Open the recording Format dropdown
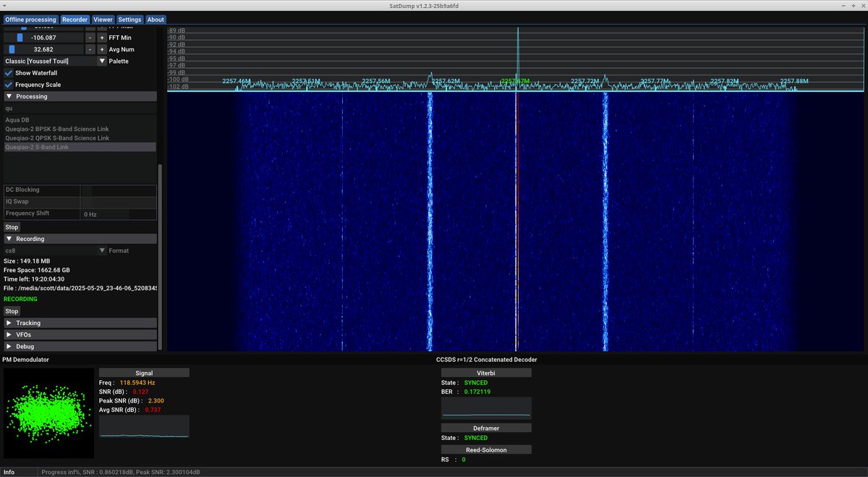The width and height of the screenshot is (868, 477). coord(56,250)
